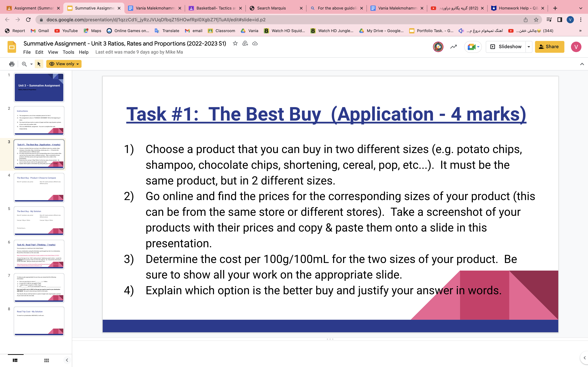Check document save status cloud icon
The height and width of the screenshot is (367, 588).
(x=255, y=43)
